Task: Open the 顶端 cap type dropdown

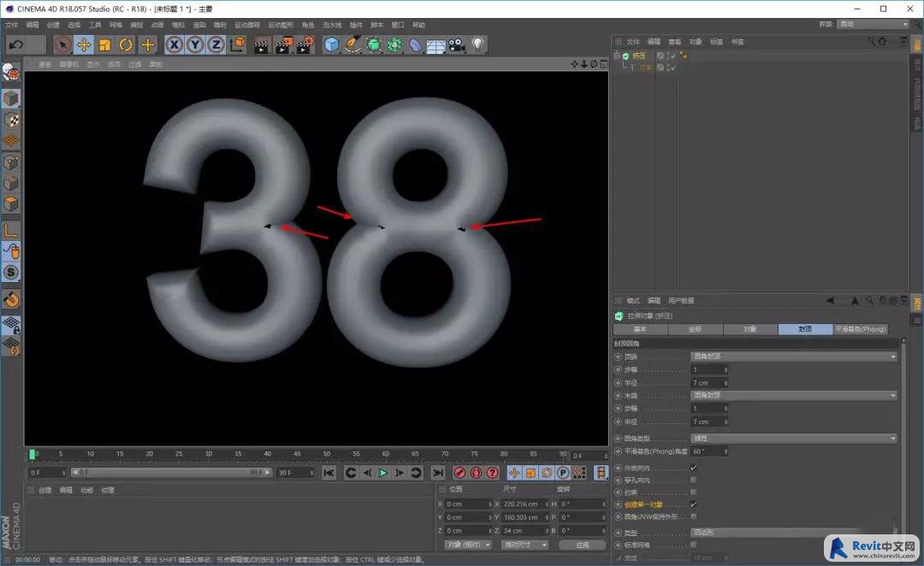Action: pyautogui.click(x=793, y=357)
